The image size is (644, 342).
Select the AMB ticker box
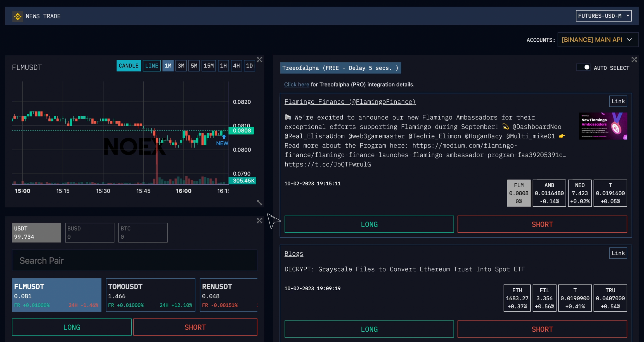tap(549, 193)
